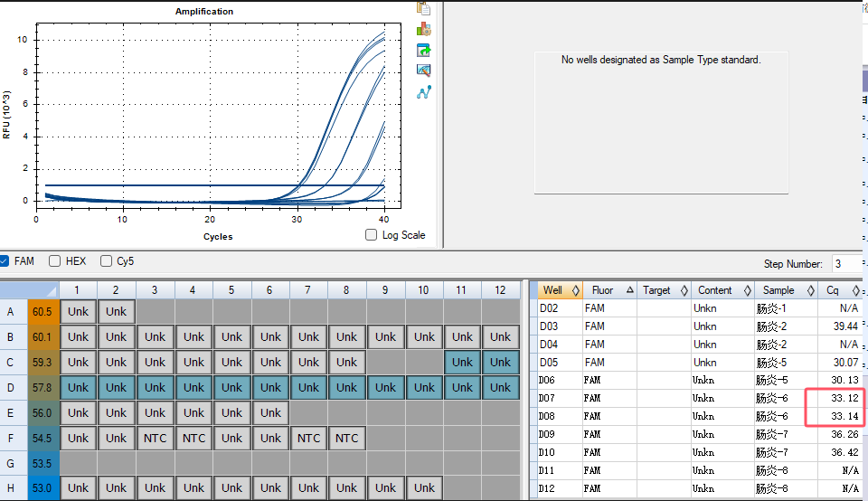Select table row for well D02
868x501 pixels.
pos(700,308)
